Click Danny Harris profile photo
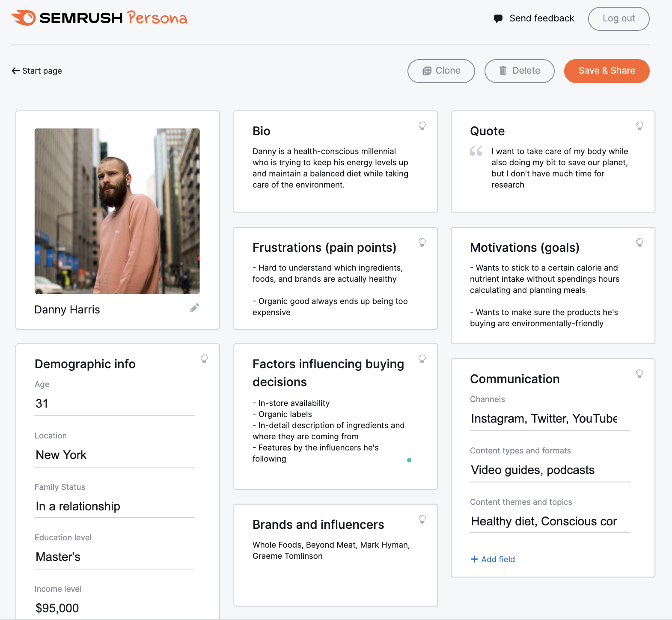672x620 pixels. [117, 211]
